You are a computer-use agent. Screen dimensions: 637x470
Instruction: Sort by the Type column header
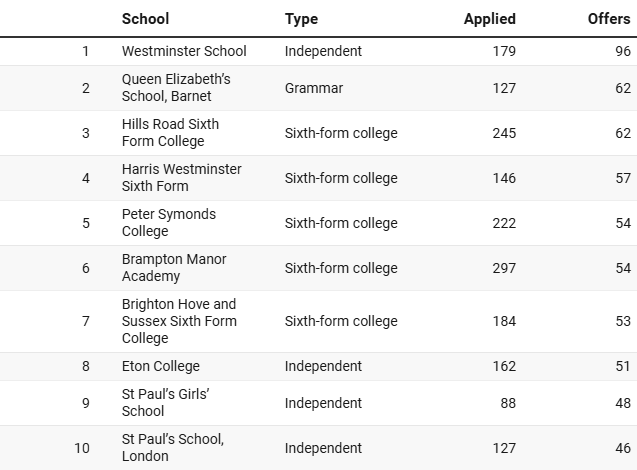(x=301, y=19)
